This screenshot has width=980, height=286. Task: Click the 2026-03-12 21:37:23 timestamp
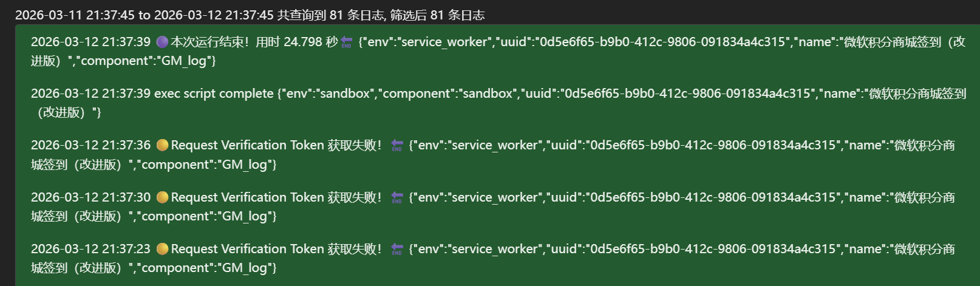pyautogui.click(x=90, y=249)
